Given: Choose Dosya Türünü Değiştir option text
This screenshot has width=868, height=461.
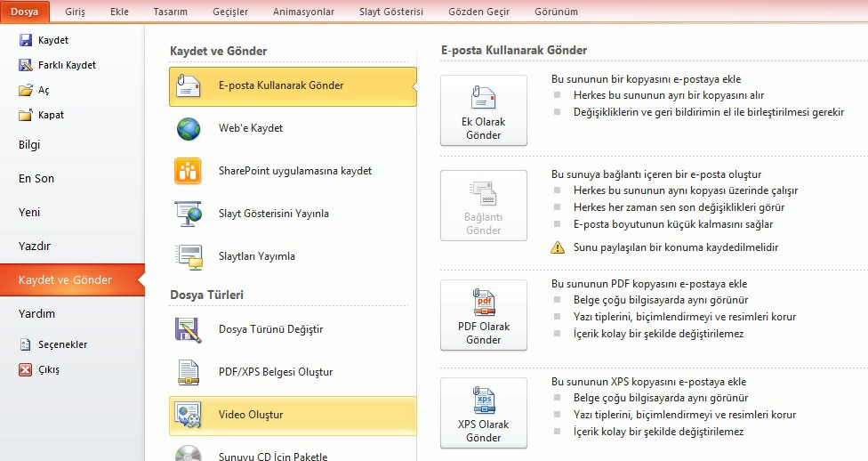Looking at the screenshot, I should [270, 329].
